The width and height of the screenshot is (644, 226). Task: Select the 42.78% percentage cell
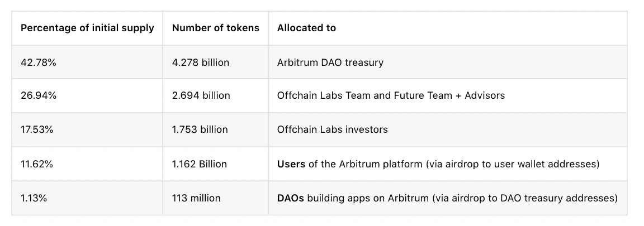point(87,62)
